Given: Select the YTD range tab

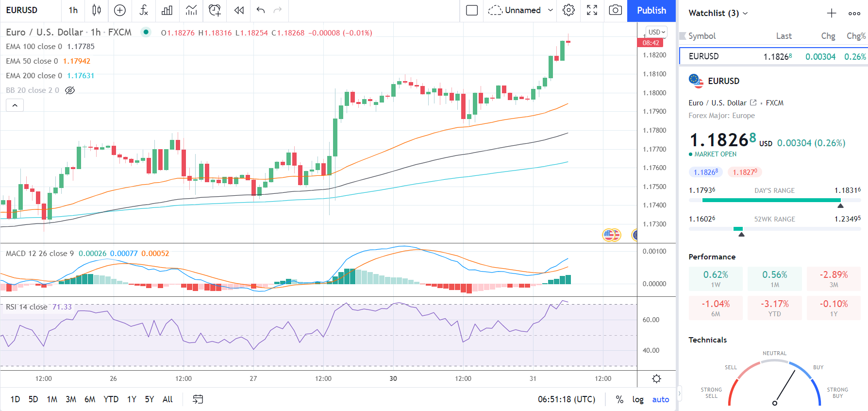Looking at the screenshot, I should point(111,399).
